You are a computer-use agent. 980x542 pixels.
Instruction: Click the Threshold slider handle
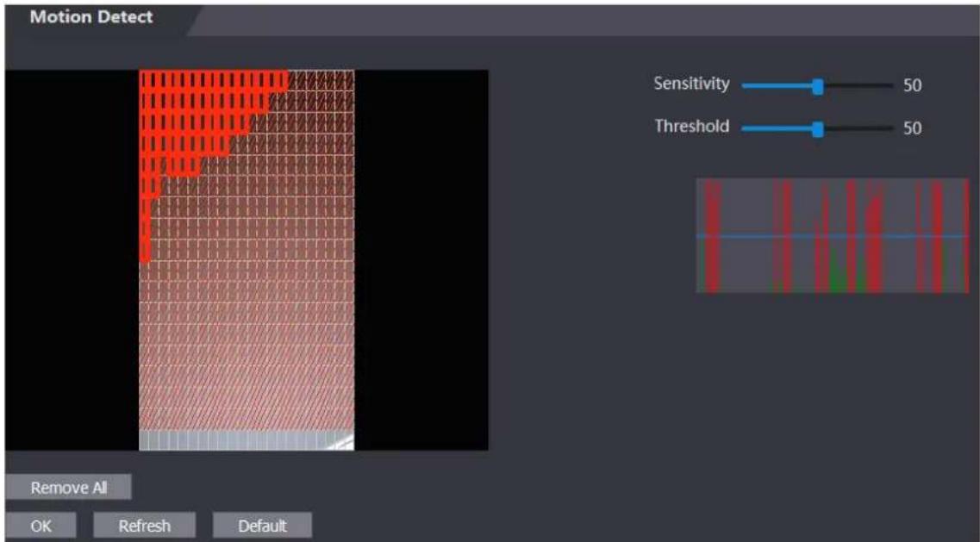pyautogui.click(x=817, y=128)
